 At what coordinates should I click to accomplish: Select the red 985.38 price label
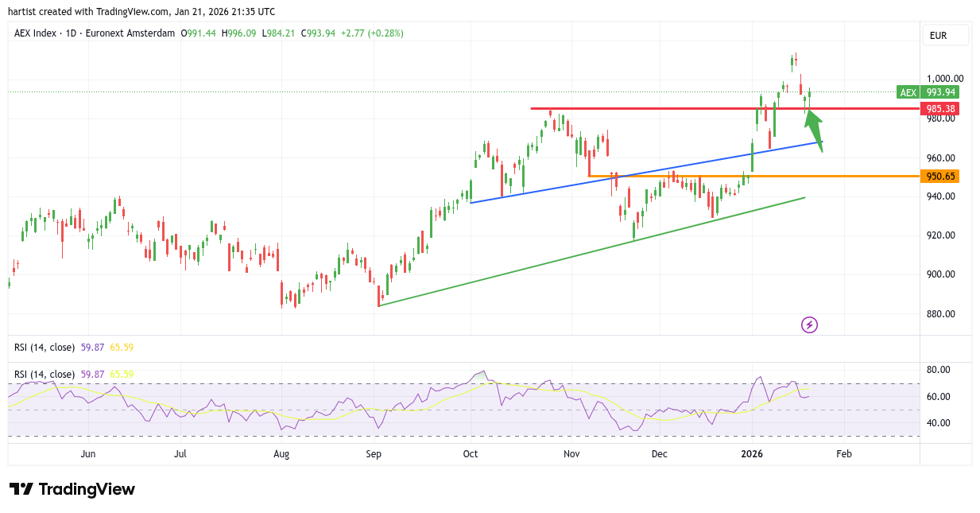[939, 108]
